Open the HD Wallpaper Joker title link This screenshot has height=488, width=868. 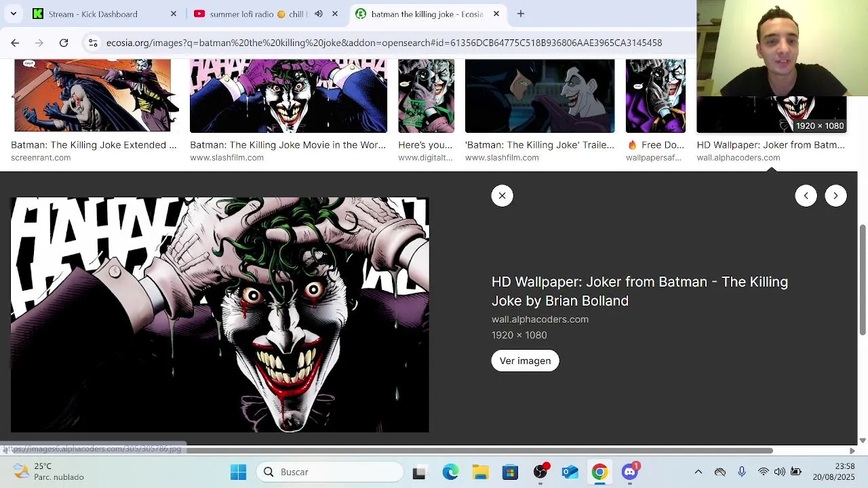tap(639, 291)
